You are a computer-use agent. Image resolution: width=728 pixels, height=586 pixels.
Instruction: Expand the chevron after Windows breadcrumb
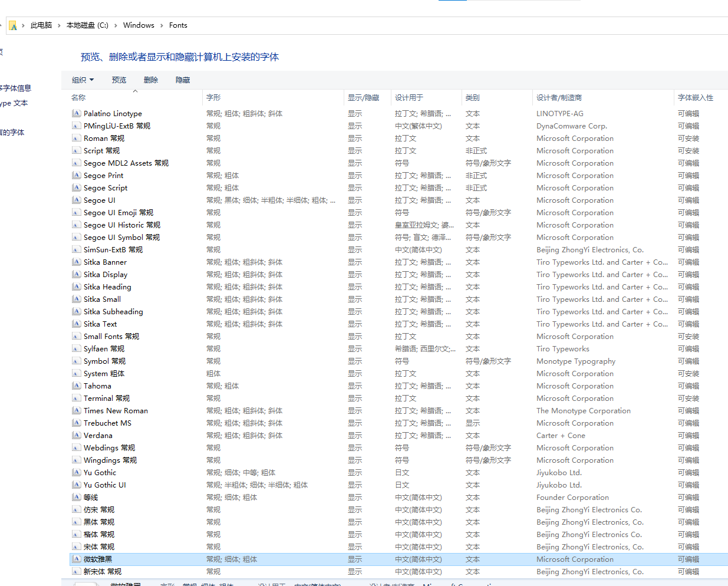pyautogui.click(x=162, y=25)
